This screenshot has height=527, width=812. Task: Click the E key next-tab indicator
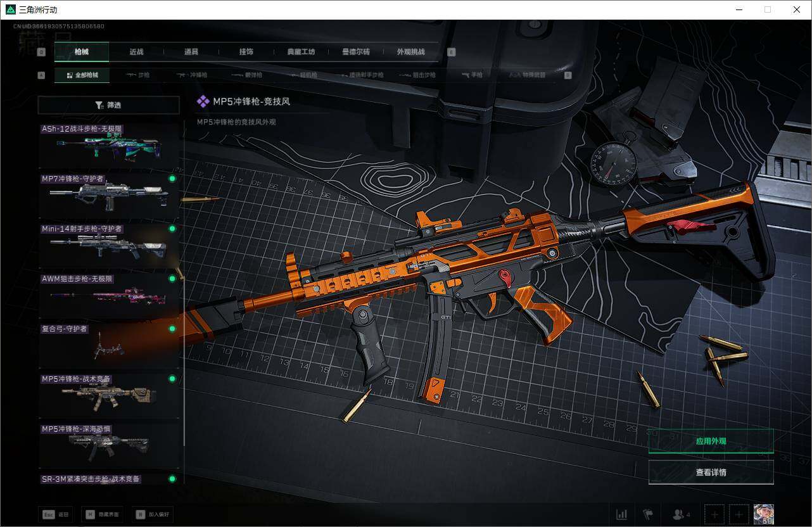tap(452, 53)
